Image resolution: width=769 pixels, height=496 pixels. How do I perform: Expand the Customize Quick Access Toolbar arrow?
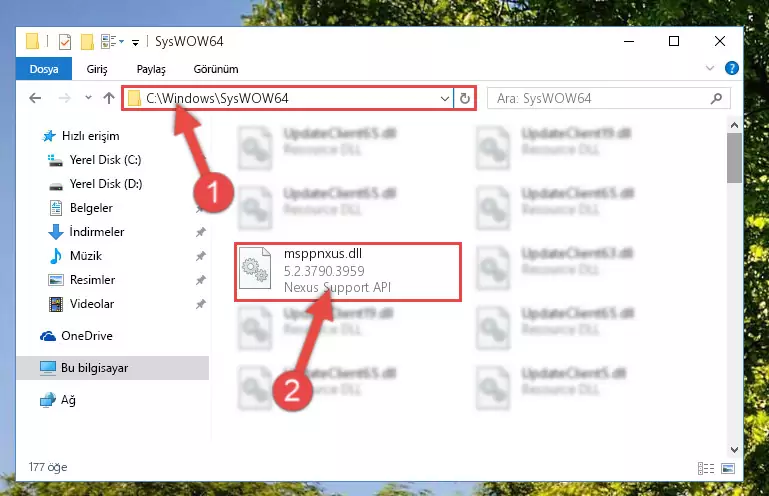tap(135, 43)
